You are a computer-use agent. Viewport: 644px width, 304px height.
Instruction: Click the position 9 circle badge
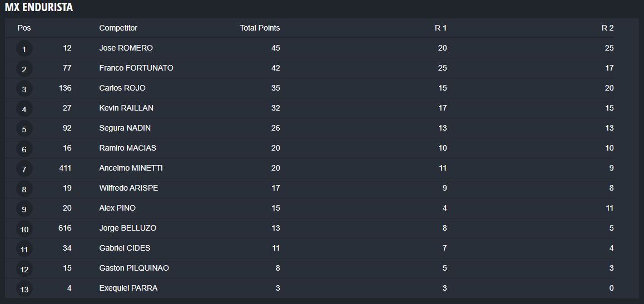click(x=24, y=209)
